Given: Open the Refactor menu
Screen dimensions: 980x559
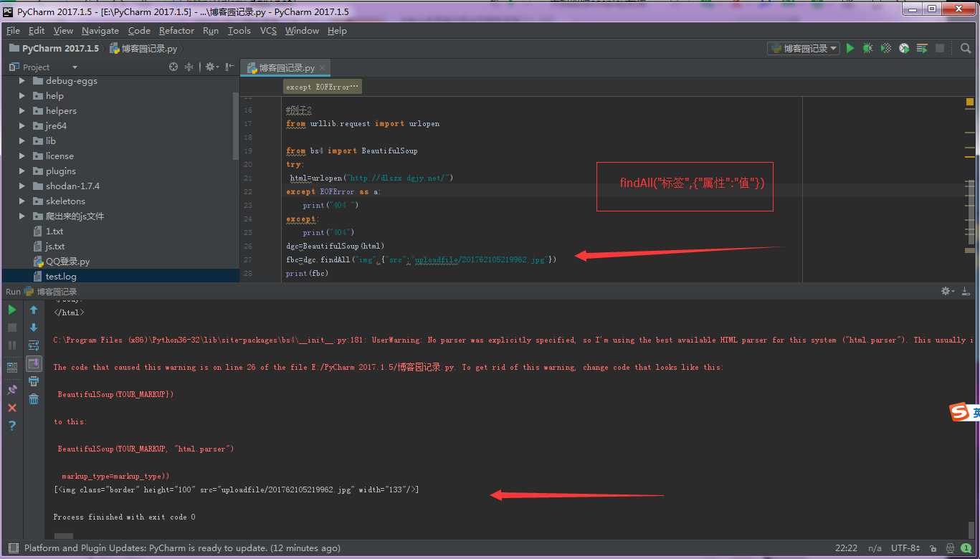Looking at the screenshot, I should [x=176, y=30].
